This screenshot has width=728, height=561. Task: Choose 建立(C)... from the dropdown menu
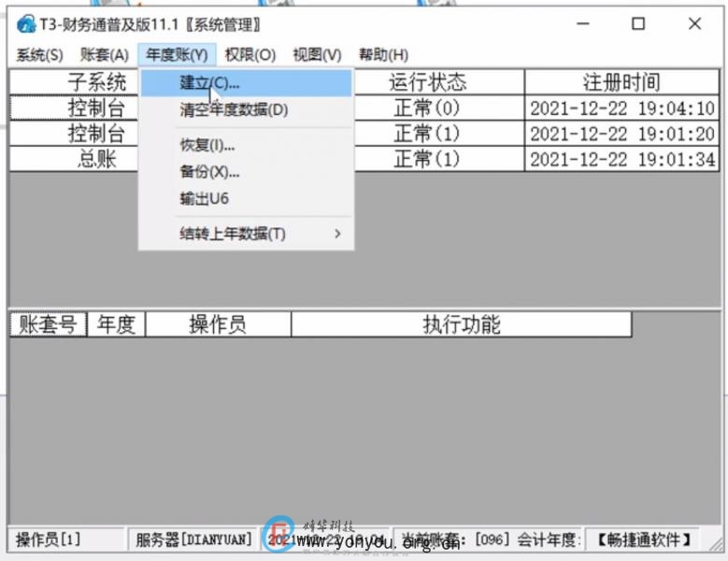[x=246, y=83]
